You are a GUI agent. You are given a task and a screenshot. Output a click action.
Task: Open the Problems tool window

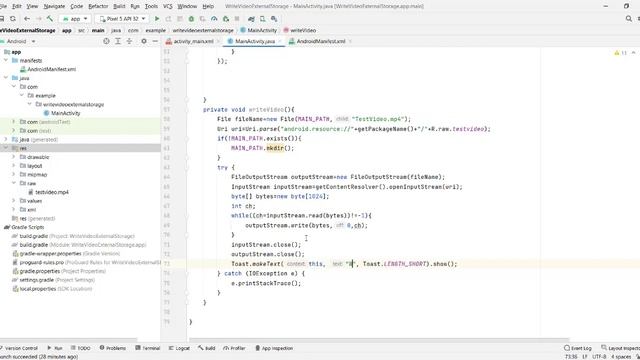tap(113, 348)
